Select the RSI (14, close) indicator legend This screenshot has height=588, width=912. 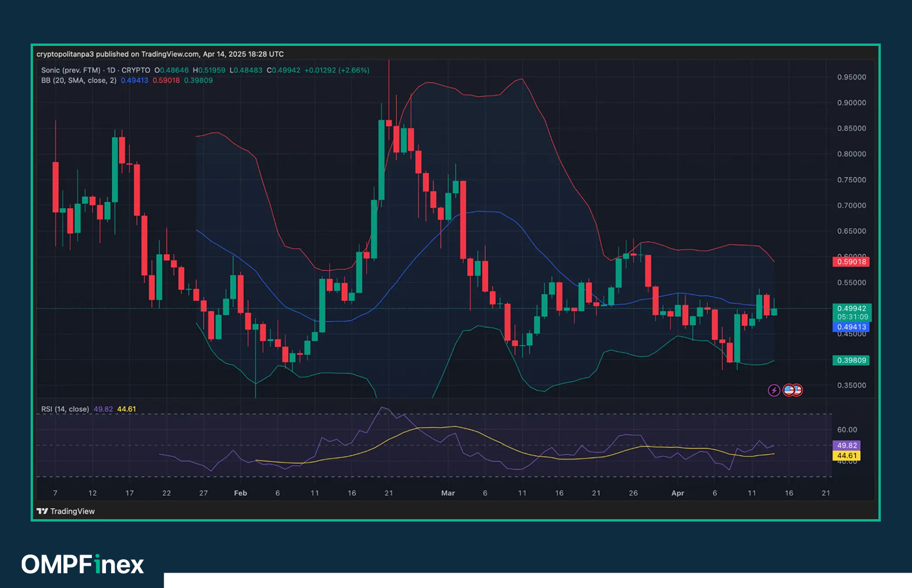click(65, 409)
